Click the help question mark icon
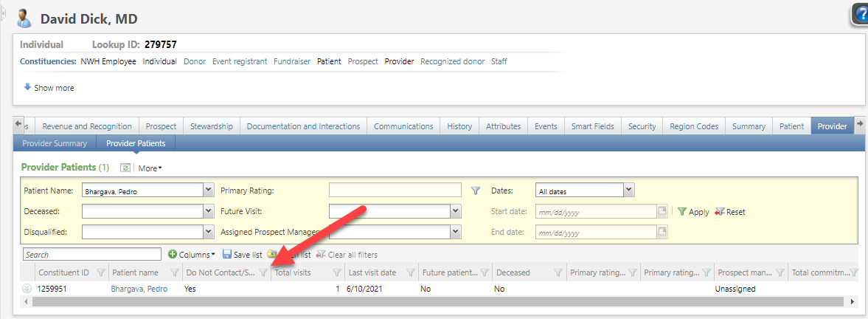This screenshot has height=319, width=868. [860, 14]
